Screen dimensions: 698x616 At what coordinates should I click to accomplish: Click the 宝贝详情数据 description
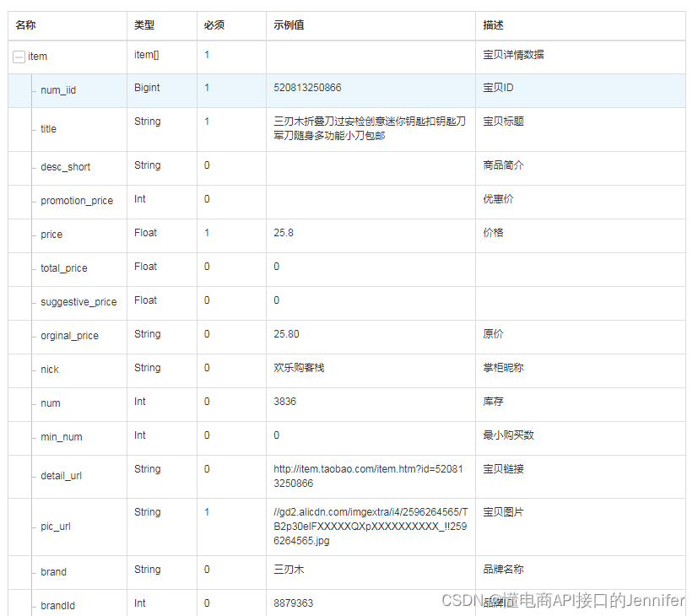tap(514, 55)
